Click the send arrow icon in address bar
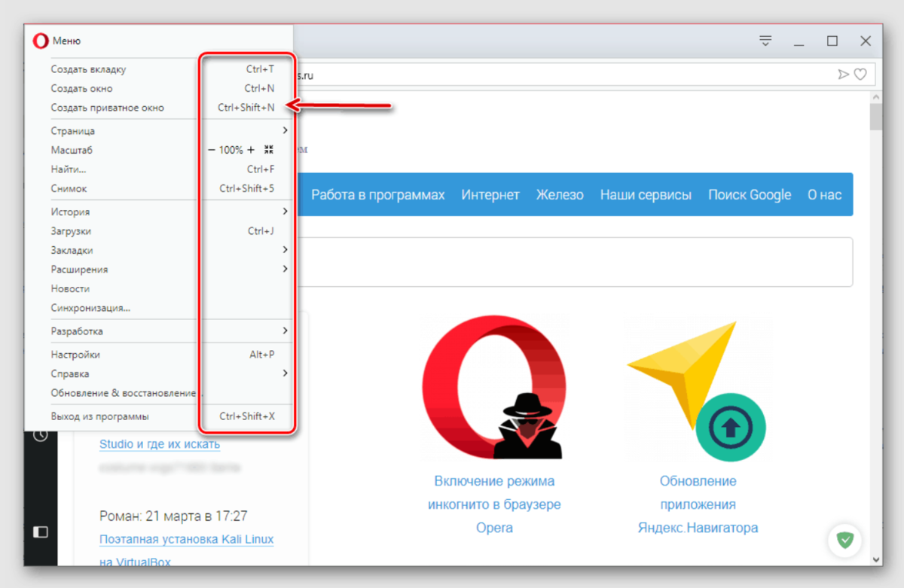 844,74
